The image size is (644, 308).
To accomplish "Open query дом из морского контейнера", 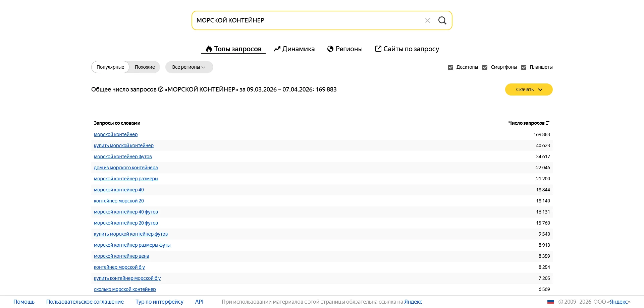I will point(126,168).
